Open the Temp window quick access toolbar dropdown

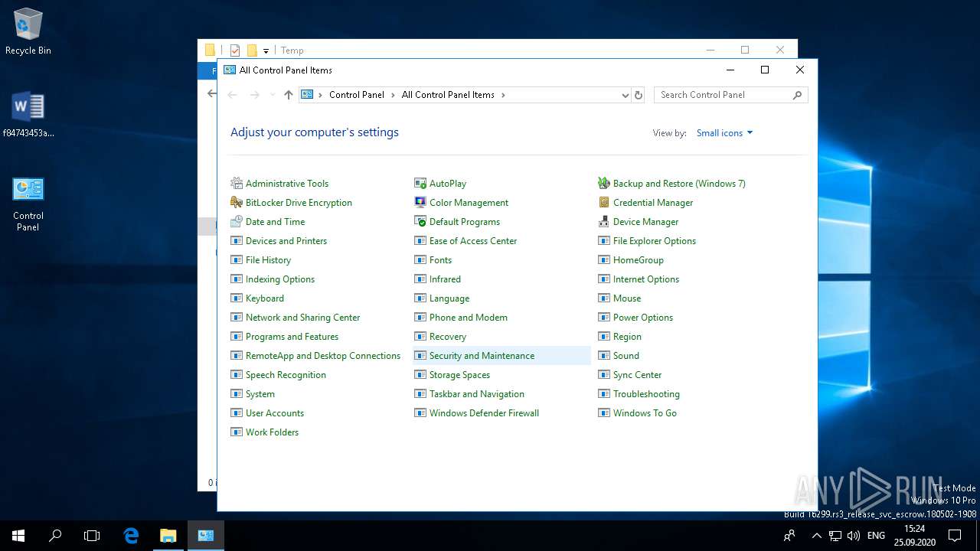[x=266, y=51]
